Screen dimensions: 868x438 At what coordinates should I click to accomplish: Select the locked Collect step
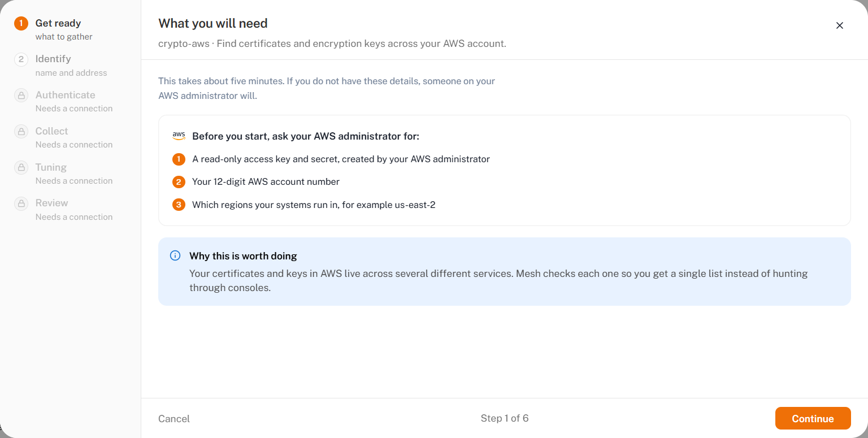click(x=70, y=137)
